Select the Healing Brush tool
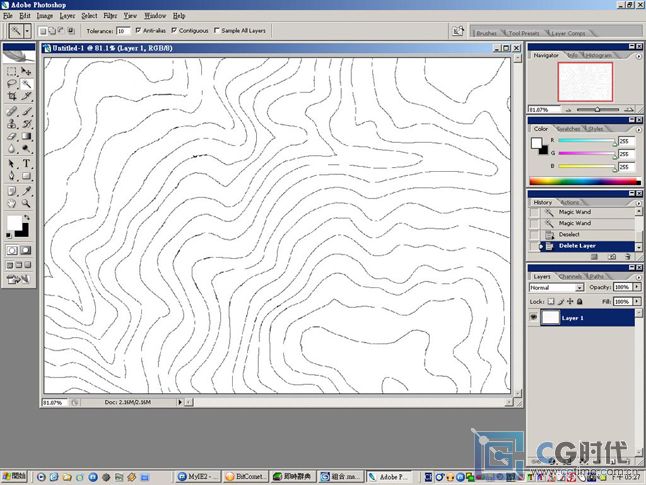The height and width of the screenshot is (485, 646). (12, 111)
